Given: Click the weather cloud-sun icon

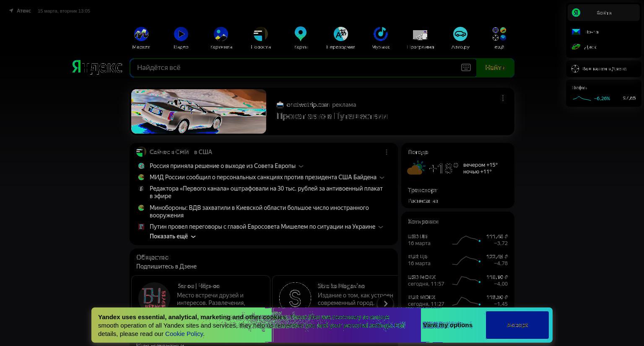Looking at the screenshot, I should (x=416, y=168).
